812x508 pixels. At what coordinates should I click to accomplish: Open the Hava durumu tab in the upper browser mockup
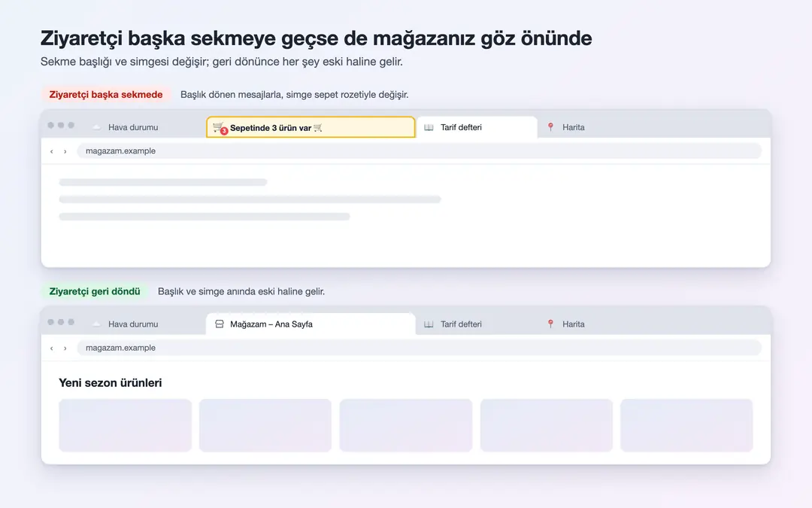coord(146,127)
